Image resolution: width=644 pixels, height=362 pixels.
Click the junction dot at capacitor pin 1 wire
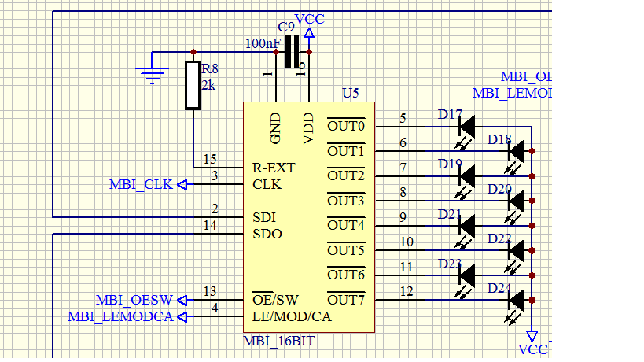point(276,52)
